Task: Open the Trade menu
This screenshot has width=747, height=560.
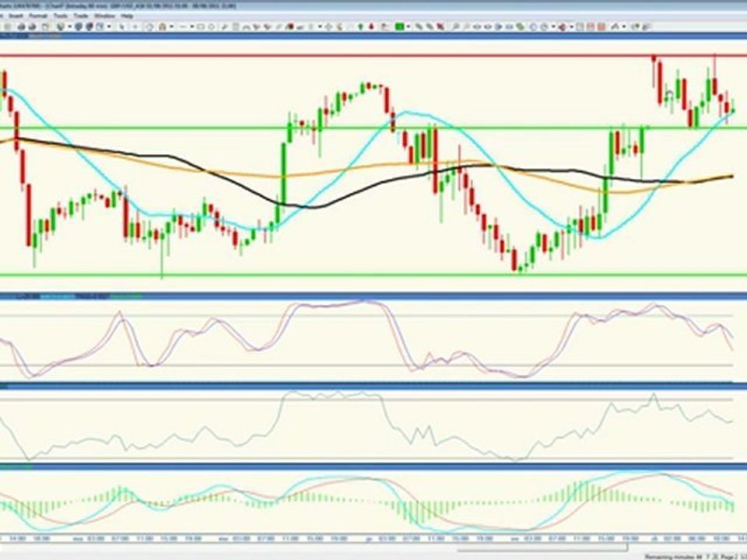Action: (80, 16)
